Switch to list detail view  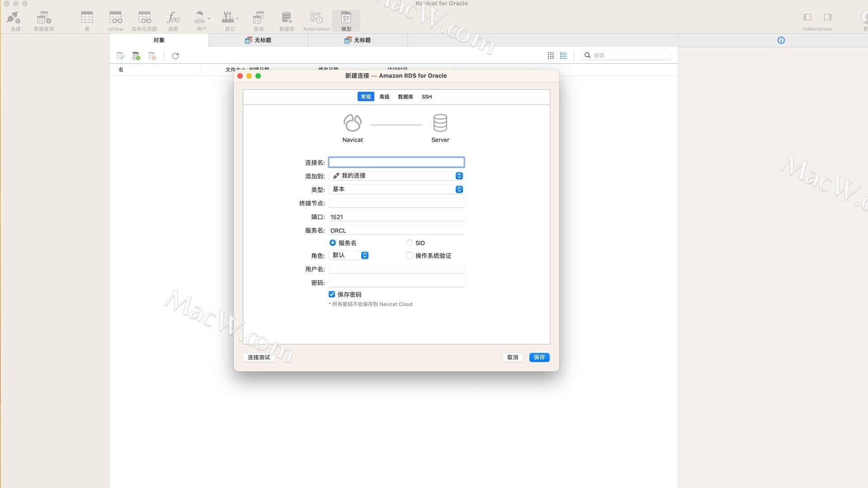click(563, 56)
